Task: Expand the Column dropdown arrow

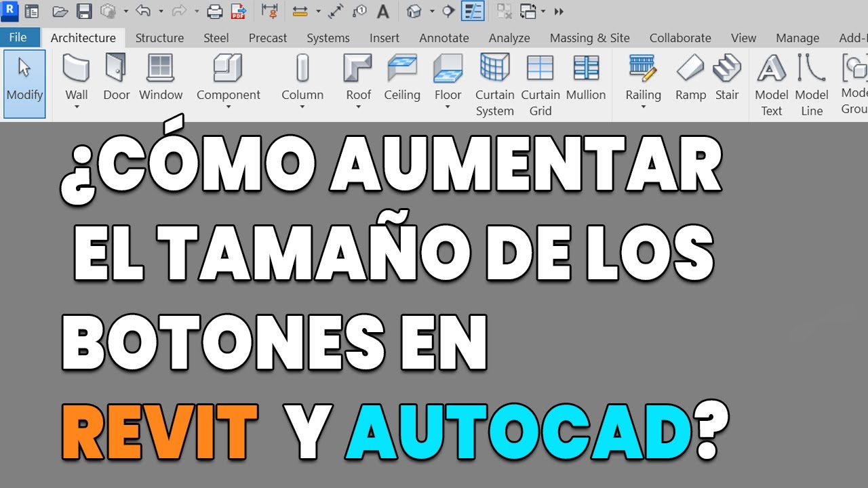Action: coord(302,107)
